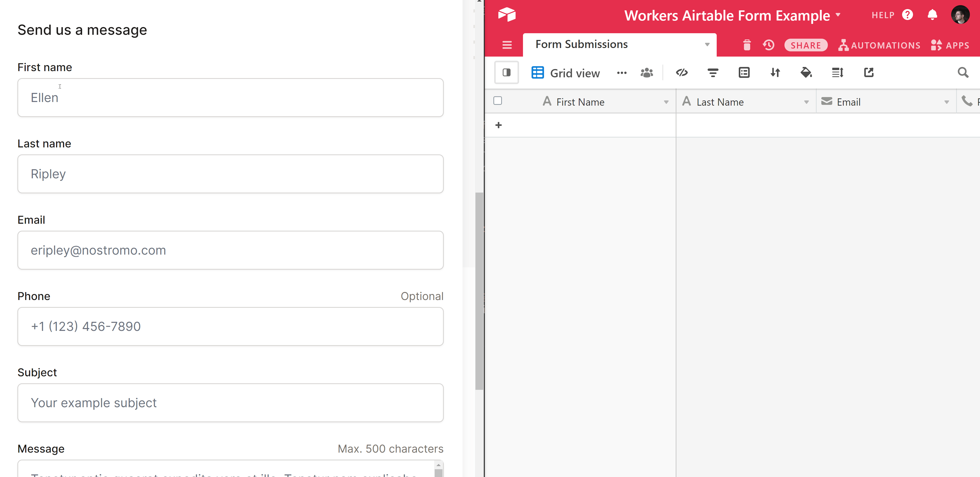Image resolution: width=980 pixels, height=477 pixels.
Task: Open the Sort options with arrow icon
Action: [x=775, y=72]
